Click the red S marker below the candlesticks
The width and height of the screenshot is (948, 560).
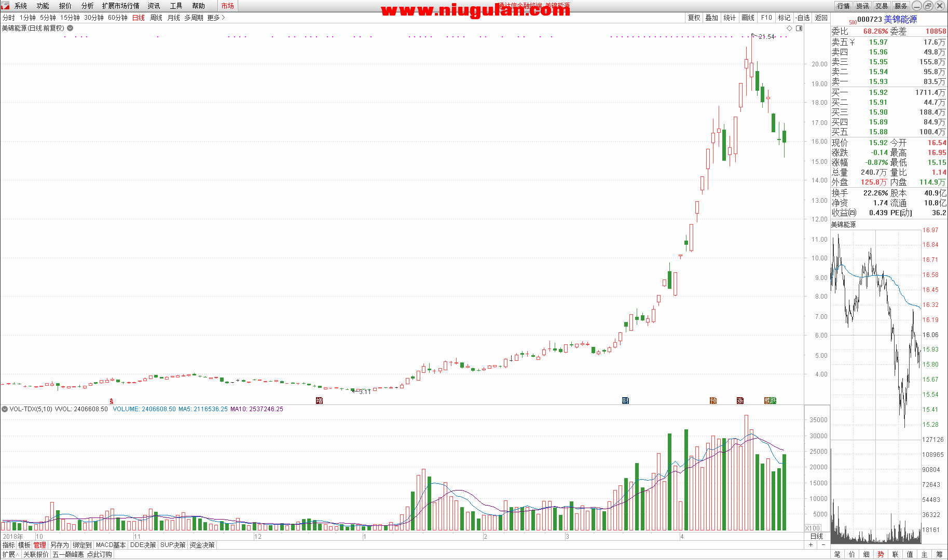[112, 401]
